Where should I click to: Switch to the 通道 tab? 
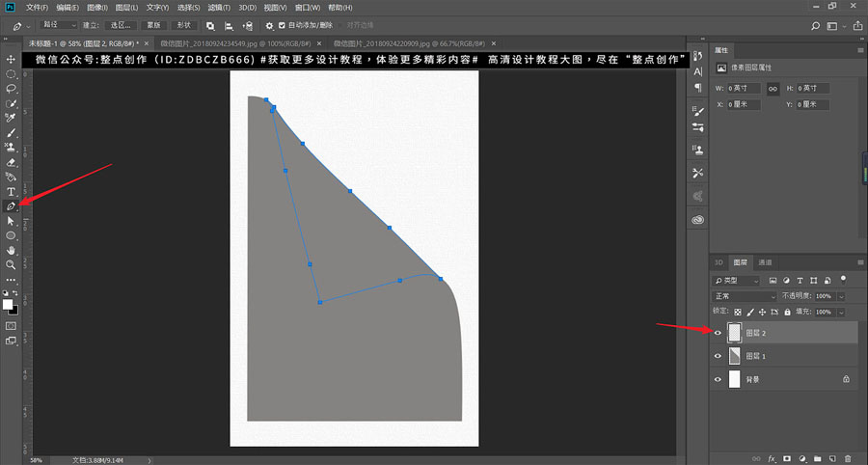click(765, 262)
